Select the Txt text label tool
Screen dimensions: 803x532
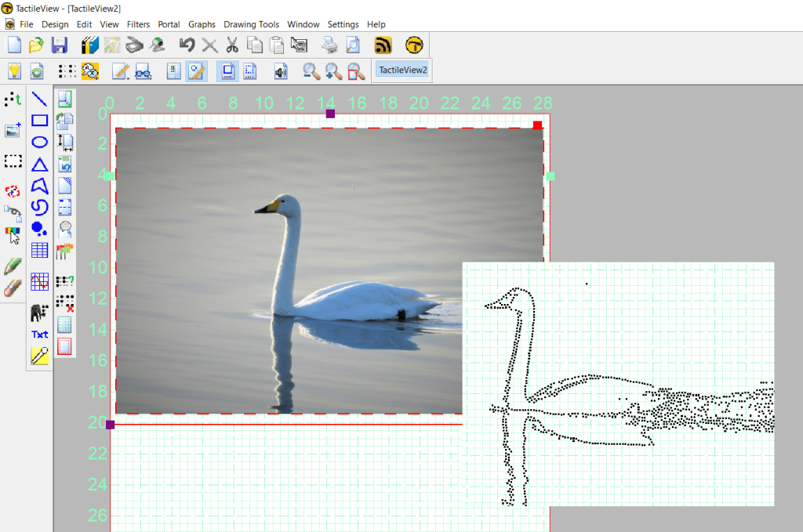click(38, 331)
